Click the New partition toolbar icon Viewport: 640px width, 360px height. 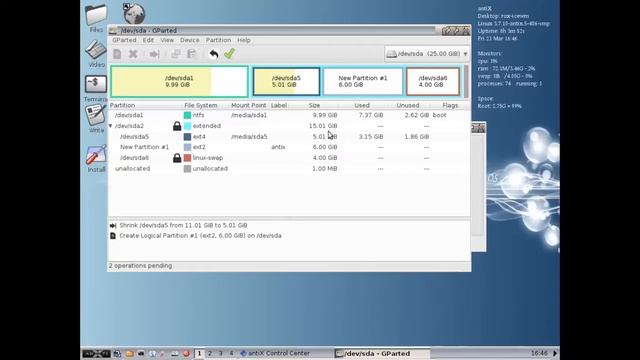coord(117,54)
